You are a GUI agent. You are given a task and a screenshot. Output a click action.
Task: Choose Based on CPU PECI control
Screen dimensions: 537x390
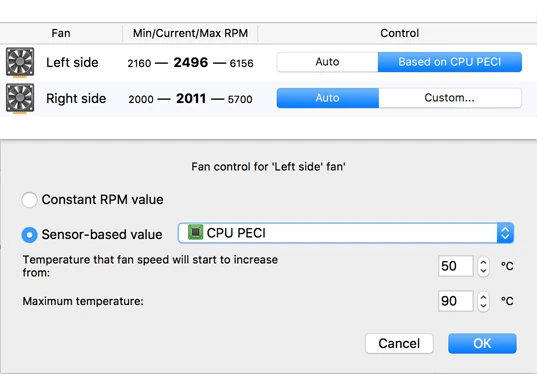coord(450,62)
